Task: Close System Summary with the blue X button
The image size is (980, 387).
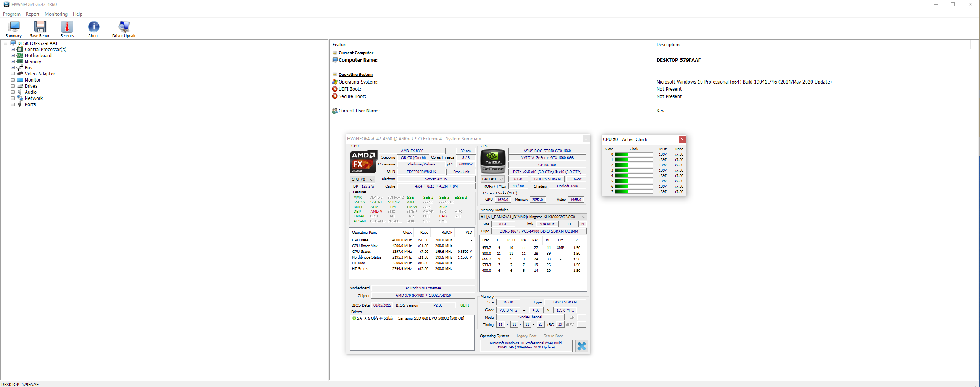Action: 581,346
